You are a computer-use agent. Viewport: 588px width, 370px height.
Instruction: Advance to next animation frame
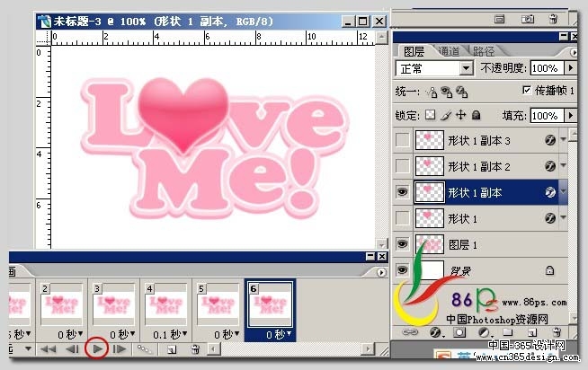[x=120, y=349]
